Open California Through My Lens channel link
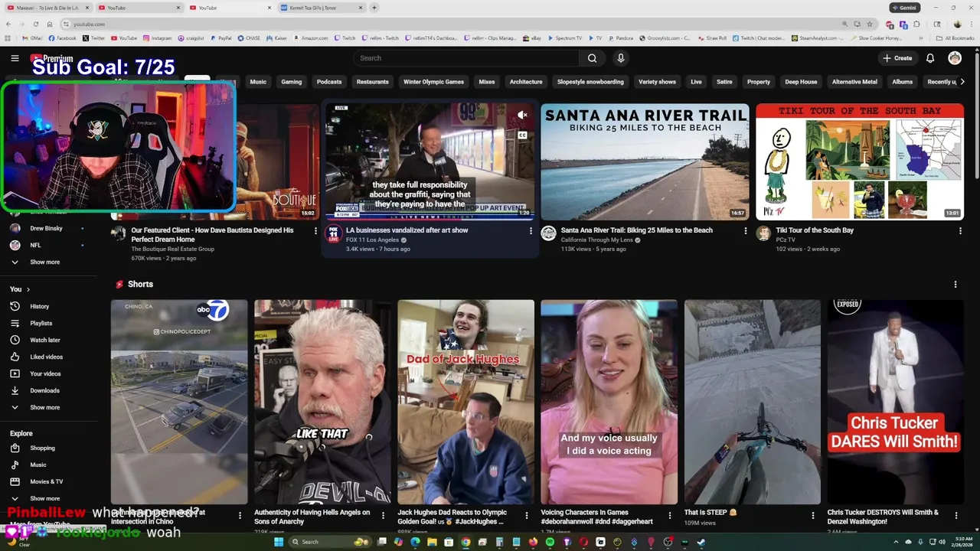The height and width of the screenshot is (551, 980). click(x=596, y=240)
